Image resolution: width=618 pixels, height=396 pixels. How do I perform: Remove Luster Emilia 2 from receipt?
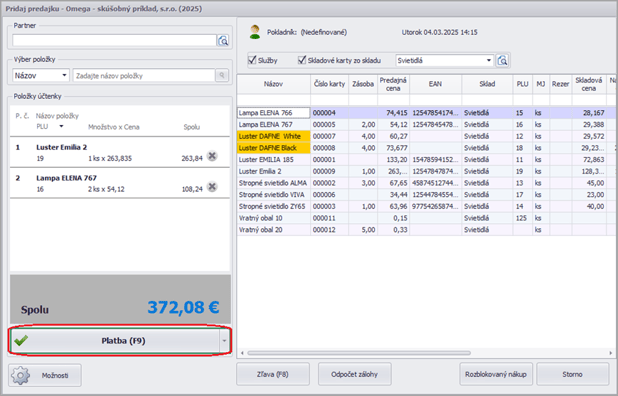pos(212,156)
